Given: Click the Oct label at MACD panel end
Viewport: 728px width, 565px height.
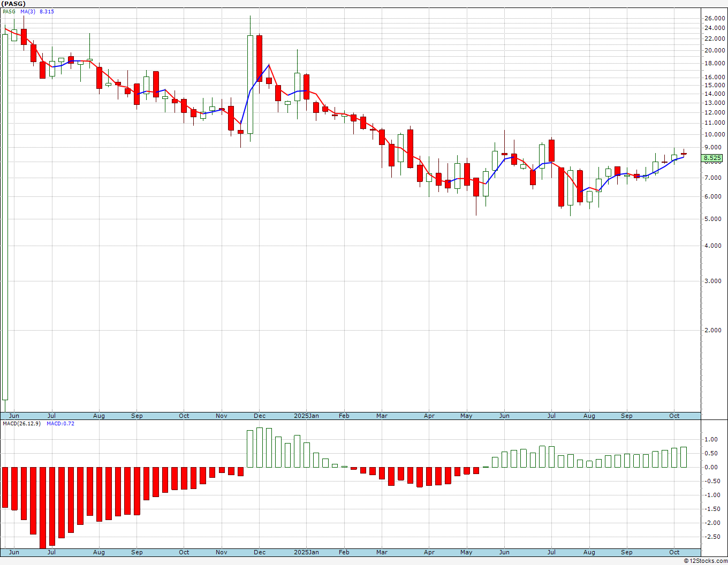Looking at the screenshot, I should [x=674, y=552].
